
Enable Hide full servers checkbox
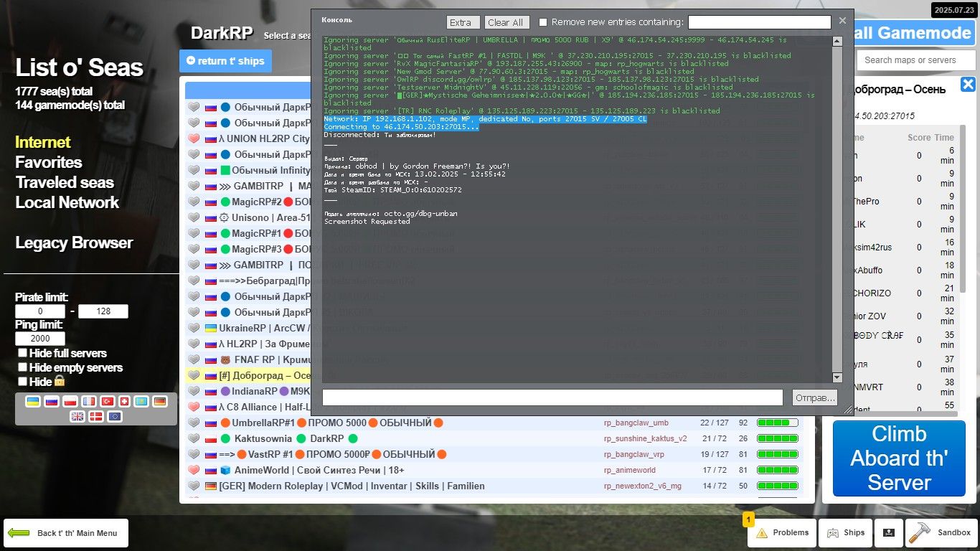tap(23, 353)
